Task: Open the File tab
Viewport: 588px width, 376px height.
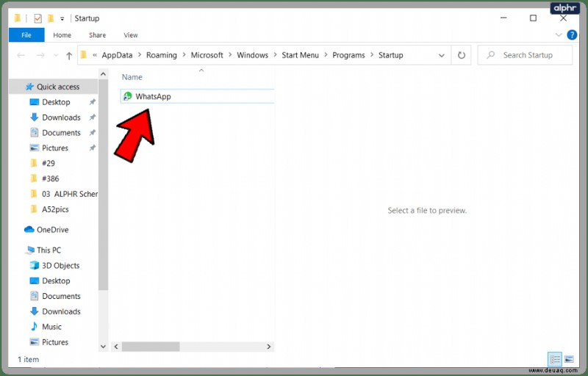Action: (26, 35)
